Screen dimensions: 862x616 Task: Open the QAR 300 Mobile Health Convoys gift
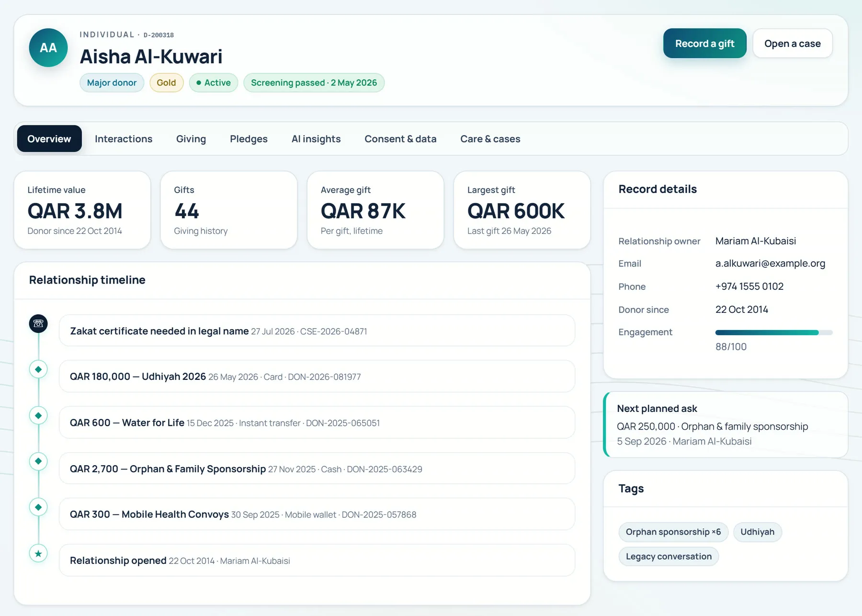coord(317,514)
